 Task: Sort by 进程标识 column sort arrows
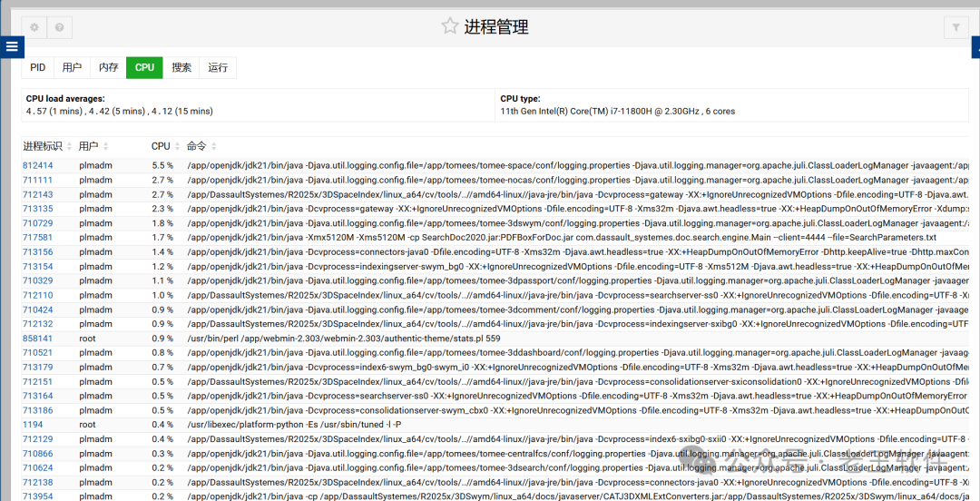tap(69, 146)
